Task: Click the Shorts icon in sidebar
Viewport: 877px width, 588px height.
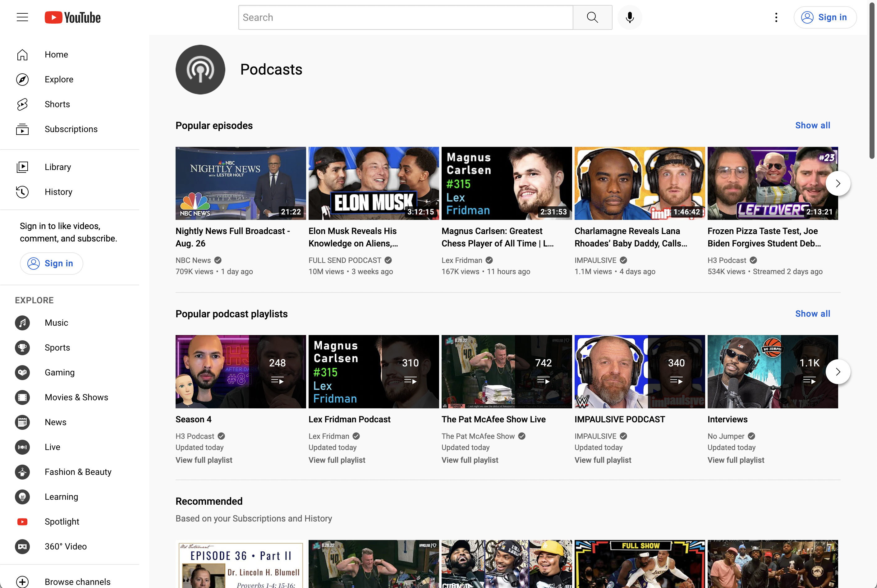Action: coord(22,104)
